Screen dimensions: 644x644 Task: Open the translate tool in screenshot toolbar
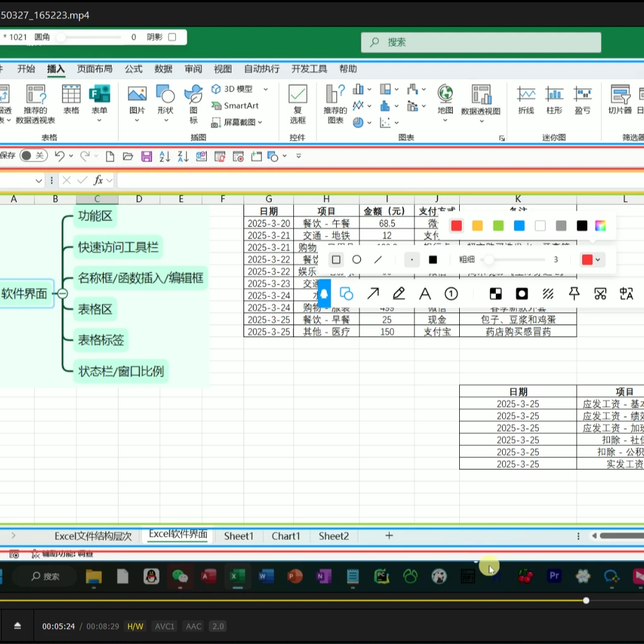[626, 293]
